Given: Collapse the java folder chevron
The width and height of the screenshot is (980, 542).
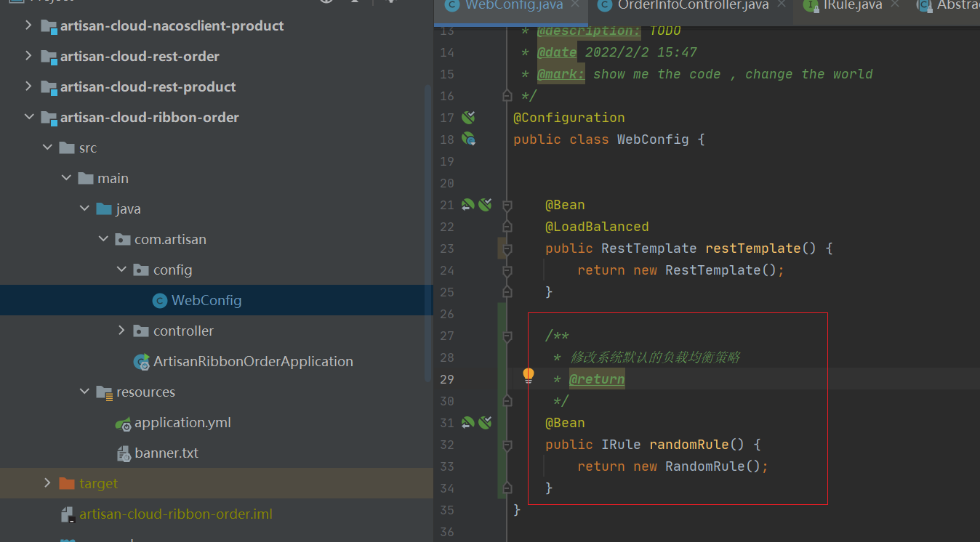Looking at the screenshot, I should [x=84, y=209].
